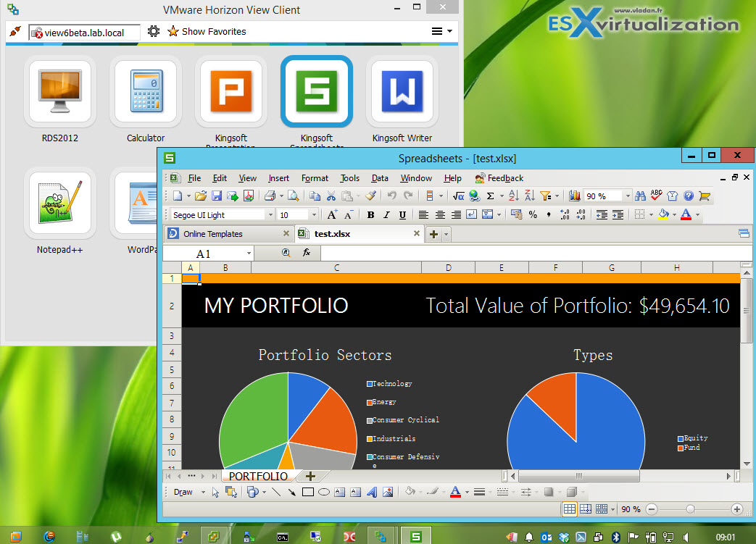756x544 pixels.
Task: Launch Kingsoft Writer in Horizon client
Action: tap(402, 91)
